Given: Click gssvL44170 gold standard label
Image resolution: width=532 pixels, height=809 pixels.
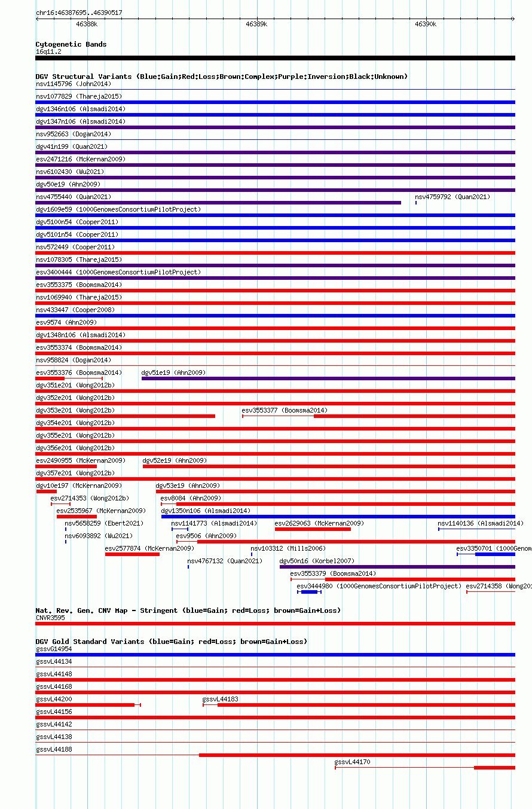Looking at the screenshot, I should pyautogui.click(x=352, y=761).
